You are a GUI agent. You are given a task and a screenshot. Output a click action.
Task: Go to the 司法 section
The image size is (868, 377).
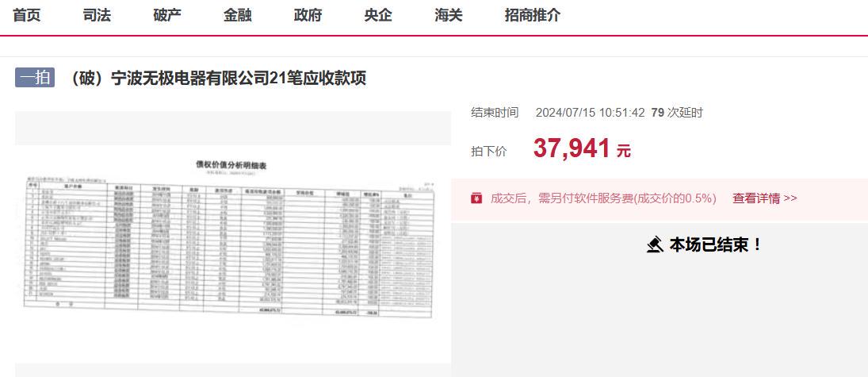click(97, 16)
